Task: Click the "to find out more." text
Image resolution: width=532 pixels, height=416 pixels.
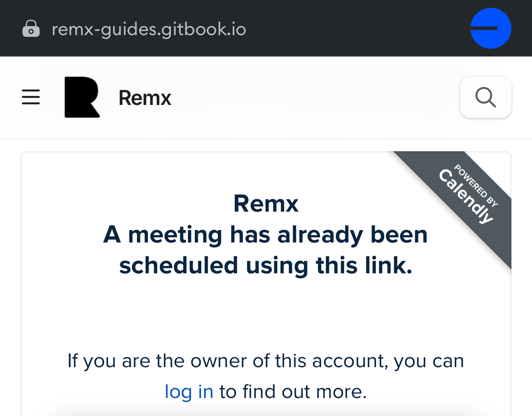Action: pyautogui.click(x=293, y=392)
